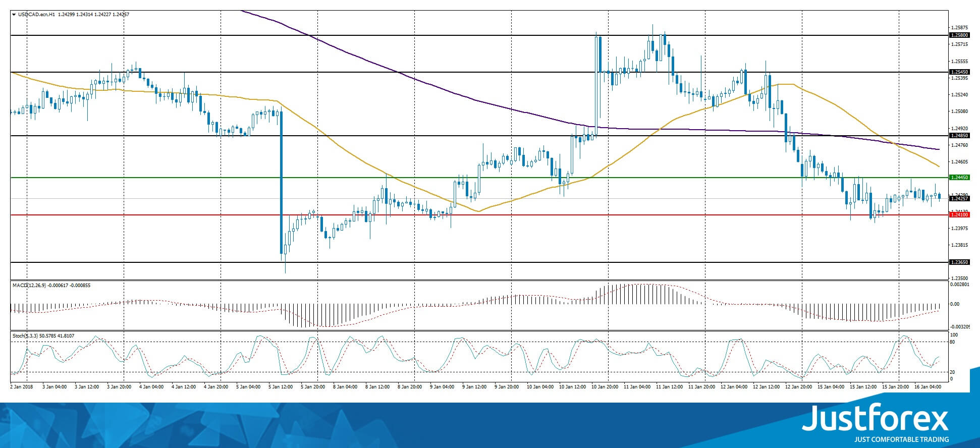Click the small triangle before USDCAD.ecn,H1 title
Viewport: 980px width, 448px height.
[x=14, y=15]
